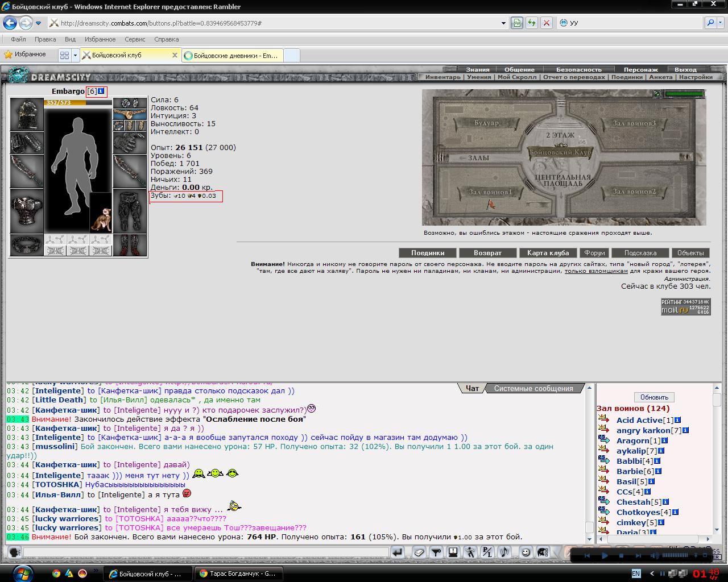
Task: Click the IE refresh page icon
Action: 532,23
